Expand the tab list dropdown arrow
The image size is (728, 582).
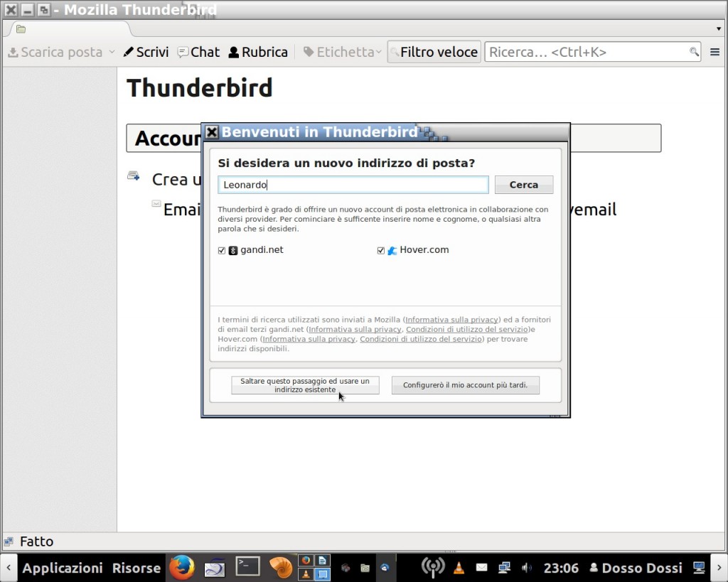click(718, 28)
